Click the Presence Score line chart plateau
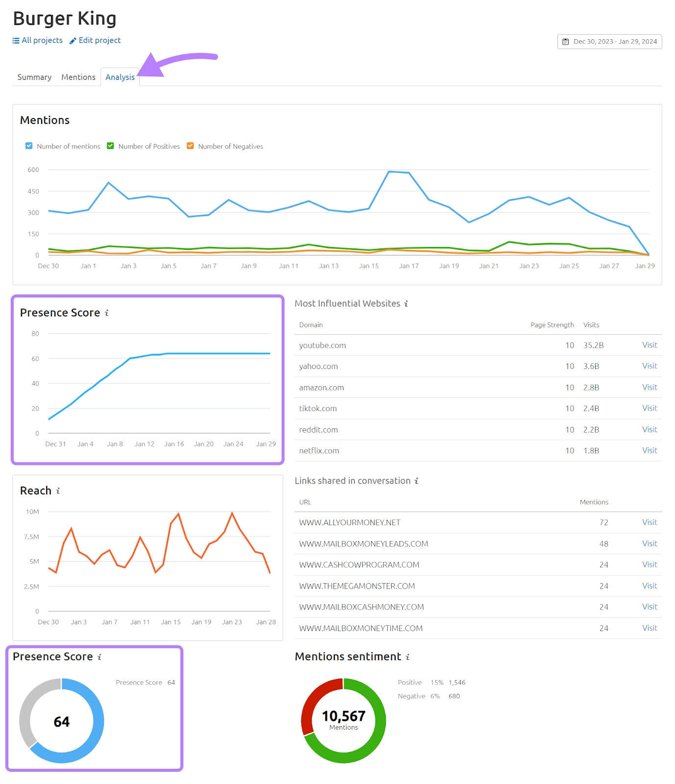This screenshot has height=784, width=675. click(x=218, y=353)
